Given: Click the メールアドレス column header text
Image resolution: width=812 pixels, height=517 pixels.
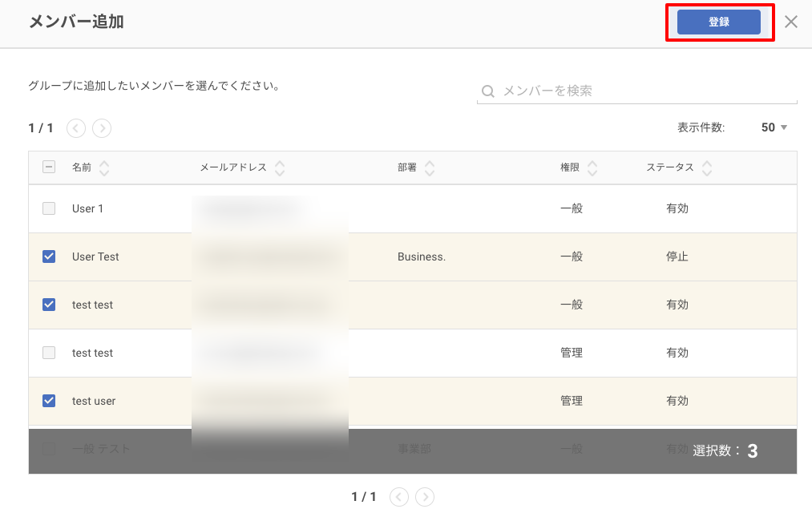Looking at the screenshot, I should [x=233, y=168].
